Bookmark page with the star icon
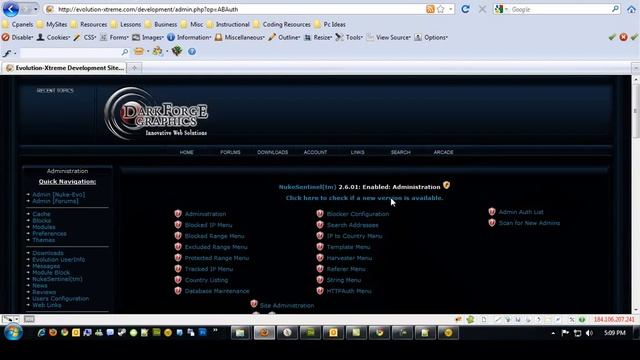640x360 pixels. [x=440, y=9]
